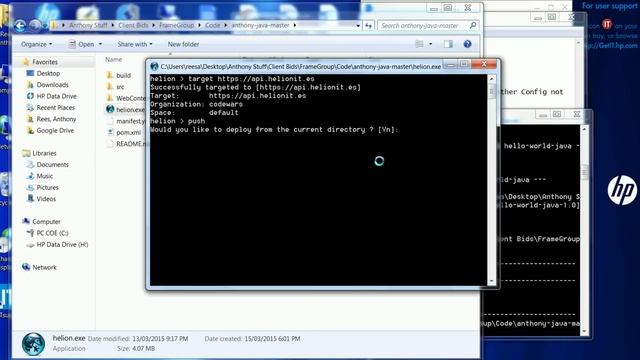Toggle the preview pane icon
The image size is (640, 360).
448,44
